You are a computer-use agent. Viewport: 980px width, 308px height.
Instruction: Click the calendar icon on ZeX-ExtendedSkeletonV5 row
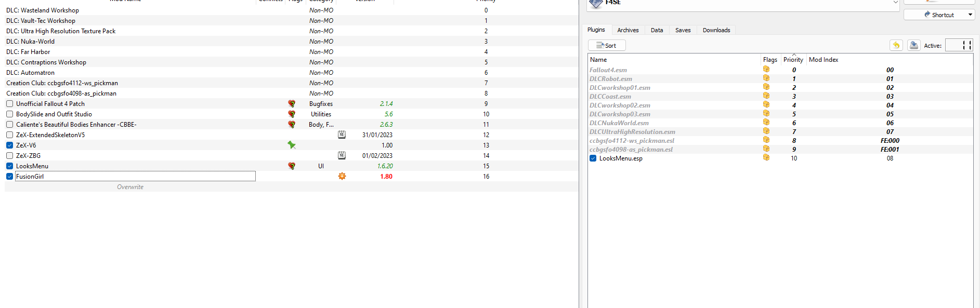point(342,135)
